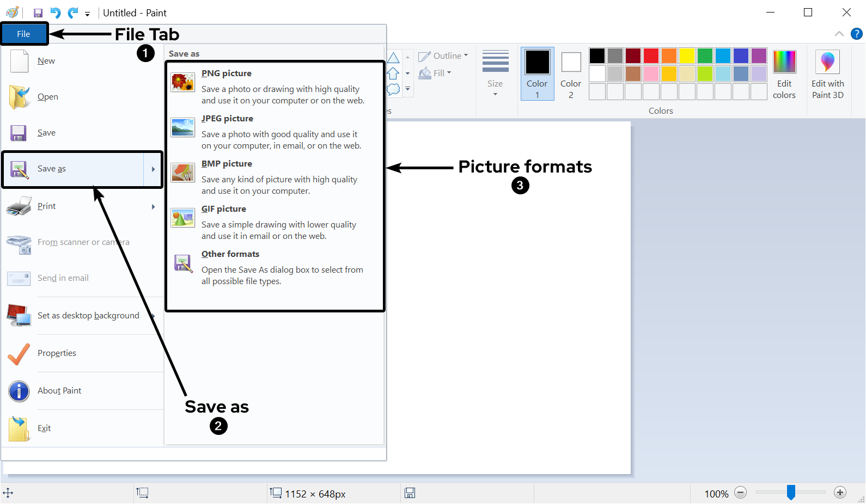The height and width of the screenshot is (504, 866).
Task: Click the zoom slider handle
Action: click(x=791, y=493)
